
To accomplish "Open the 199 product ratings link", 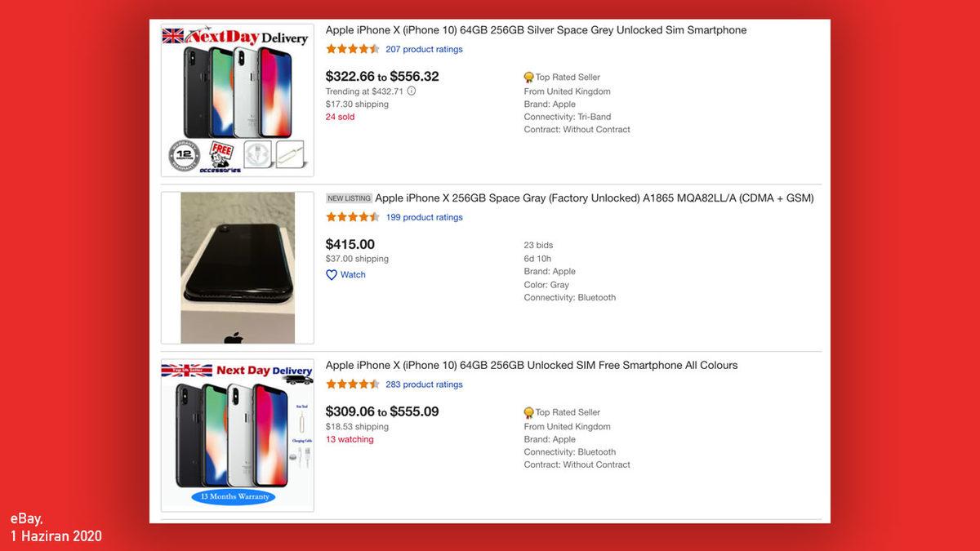I will (424, 217).
